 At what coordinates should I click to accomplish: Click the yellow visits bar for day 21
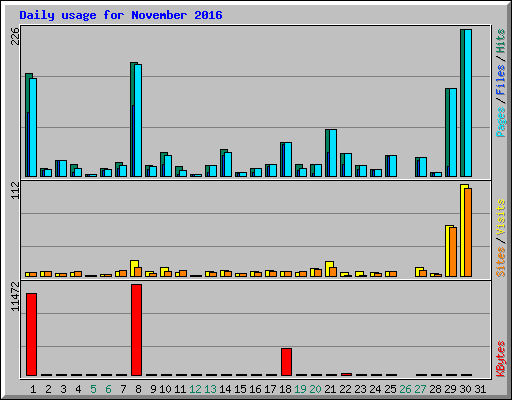[x=329, y=269]
